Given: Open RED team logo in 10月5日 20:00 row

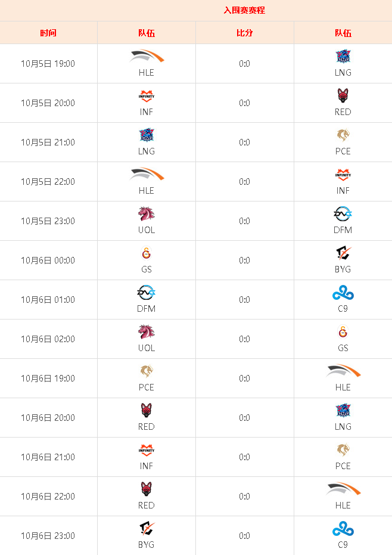Looking at the screenshot, I should [343, 95].
